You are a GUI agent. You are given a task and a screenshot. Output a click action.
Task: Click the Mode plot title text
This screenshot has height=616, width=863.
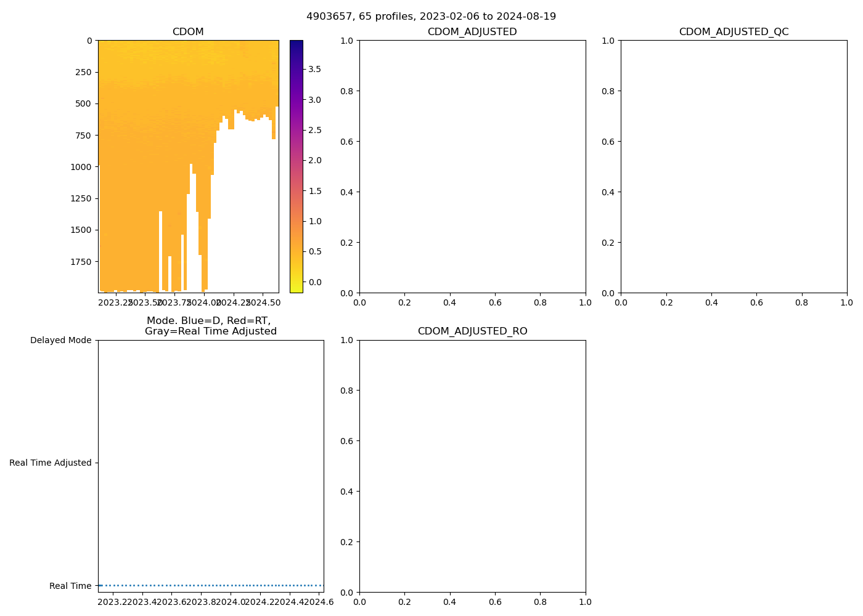210,326
